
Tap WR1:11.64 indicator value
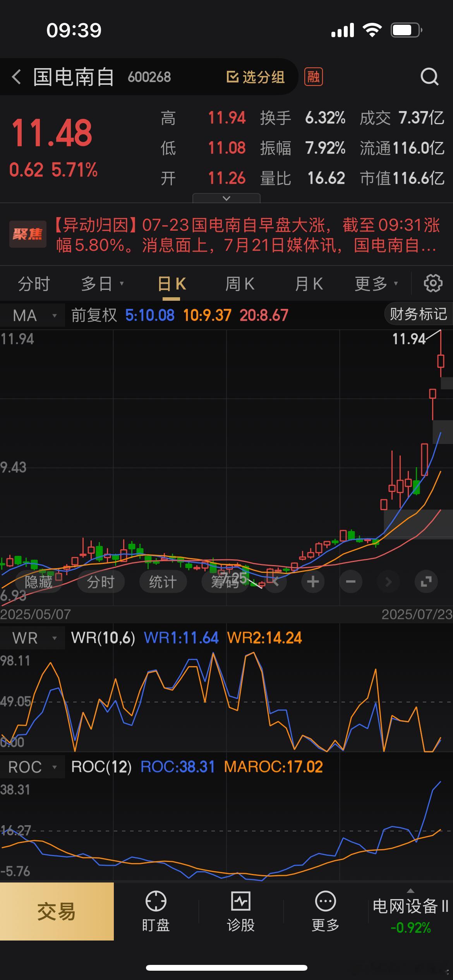[181, 638]
